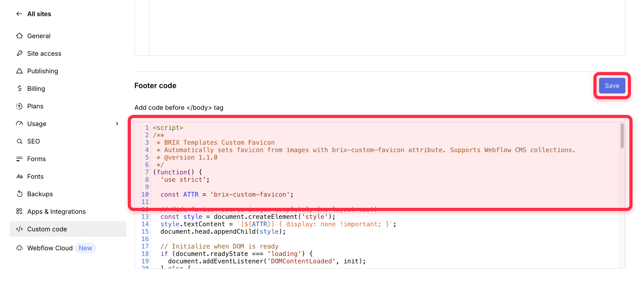Click the Publishing rocket icon
The height and width of the screenshot is (282, 644).
click(20, 71)
